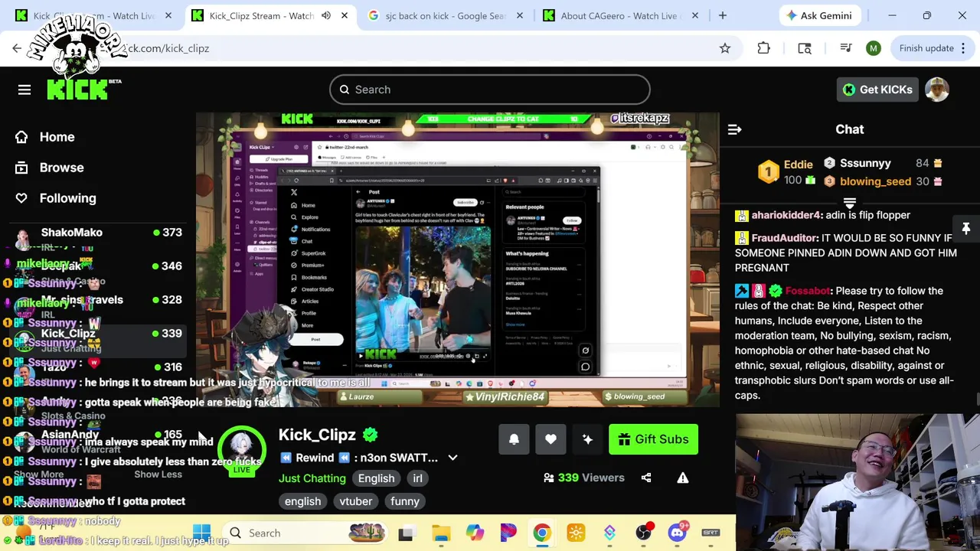Viewport: 980px width, 551px height.
Task: Open the Chrome extensions puzzle icon
Action: 763,48
